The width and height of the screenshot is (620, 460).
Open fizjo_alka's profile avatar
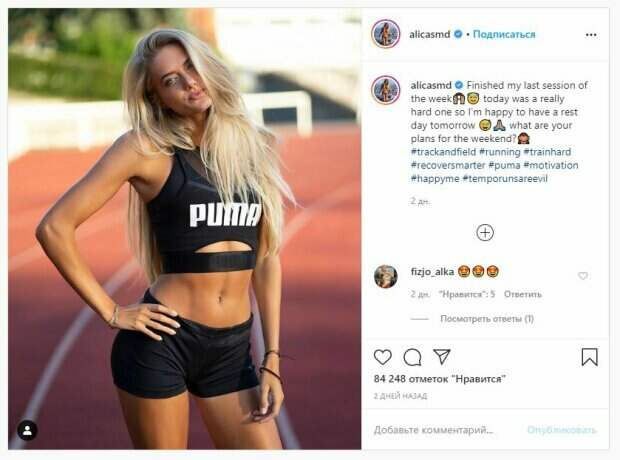[x=386, y=276]
